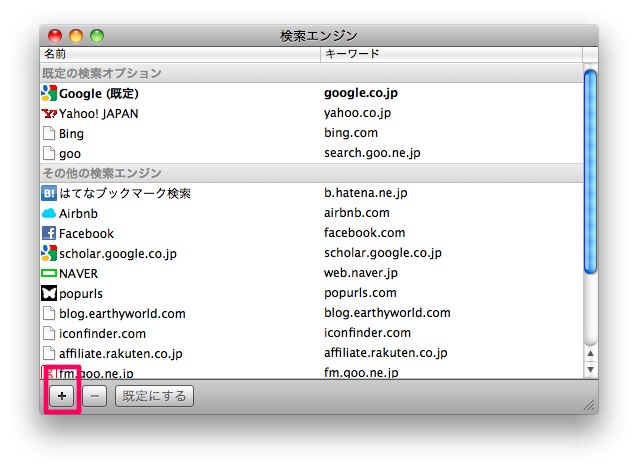Click the page icon beside blog.earthyworld.com name

[x=49, y=313]
